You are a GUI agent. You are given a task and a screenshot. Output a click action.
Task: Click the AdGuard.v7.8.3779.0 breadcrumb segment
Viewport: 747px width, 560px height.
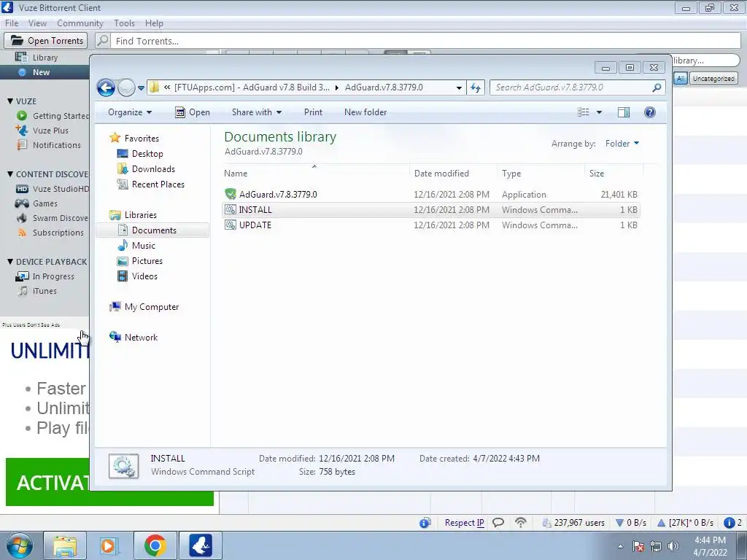(384, 87)
